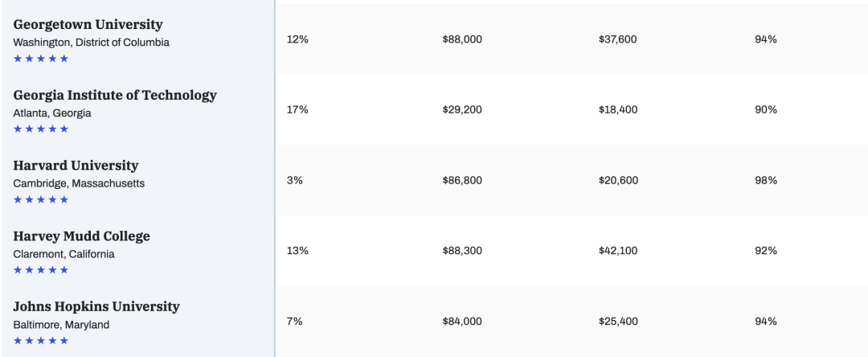Select the $88,000 price for Georgetown
Screen dimensions: 868x357
pos(462,39)
